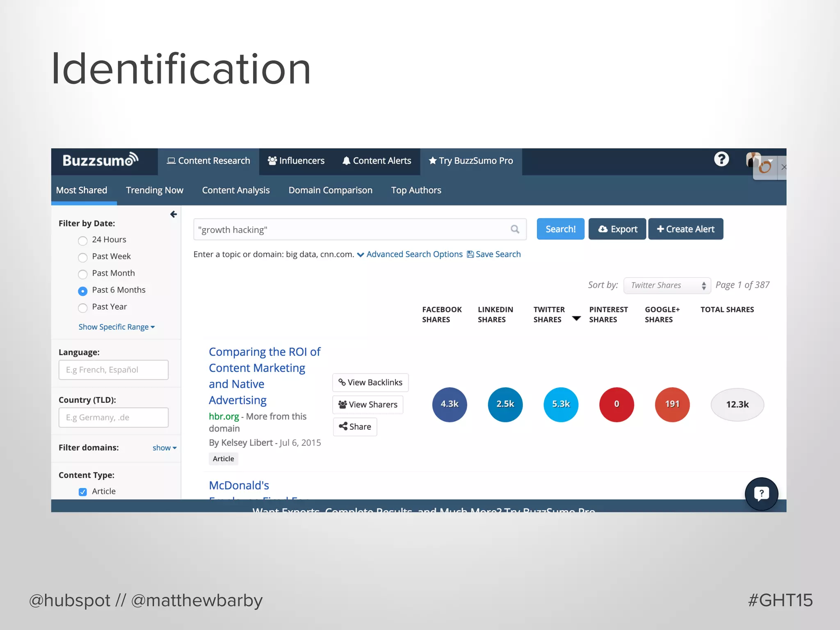Open Try BuzzSumo Pro tab
Screen dimensions: 840x630
click(471, 161)
